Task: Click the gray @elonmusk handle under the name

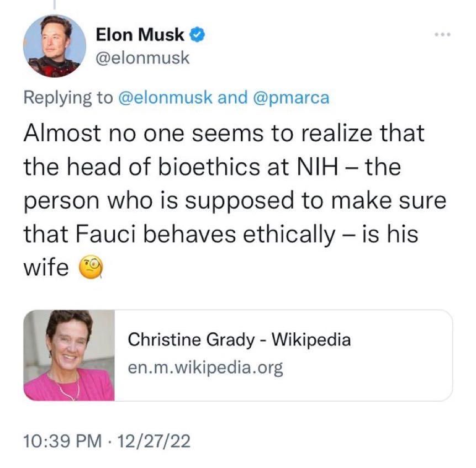Action: (142, 58)
